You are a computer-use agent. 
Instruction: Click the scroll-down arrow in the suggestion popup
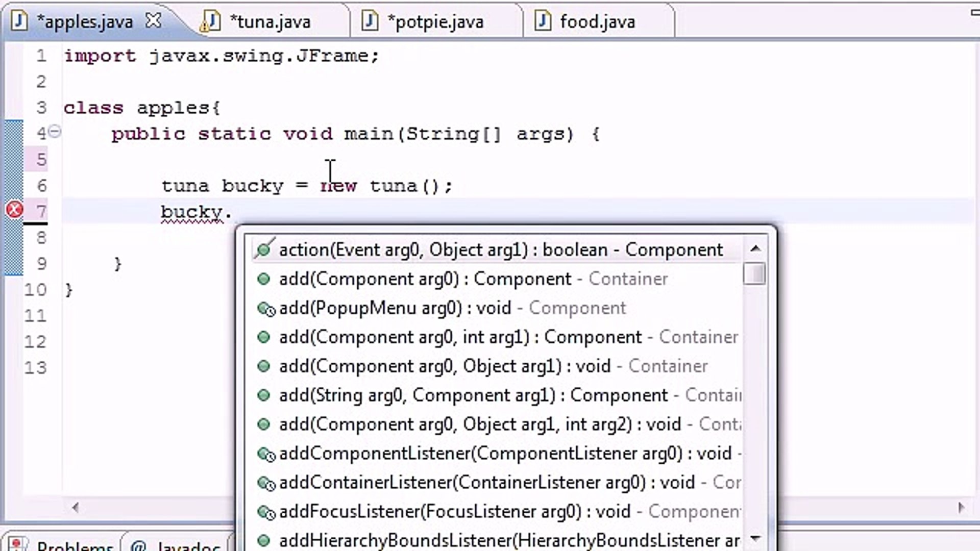pos(755,539)
